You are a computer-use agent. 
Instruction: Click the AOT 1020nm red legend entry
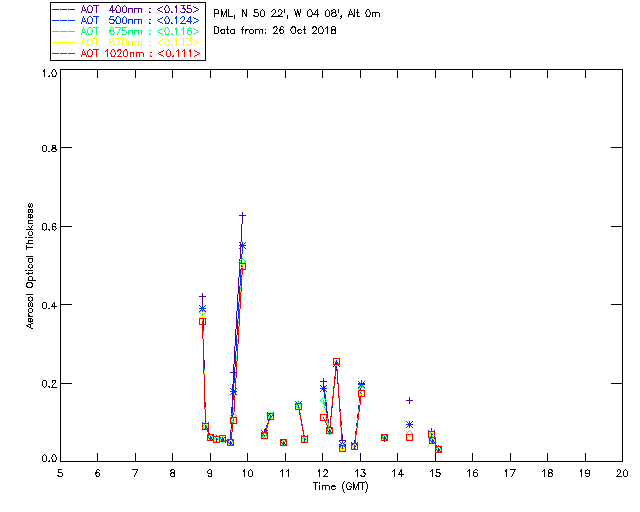[x=126, y=53]
